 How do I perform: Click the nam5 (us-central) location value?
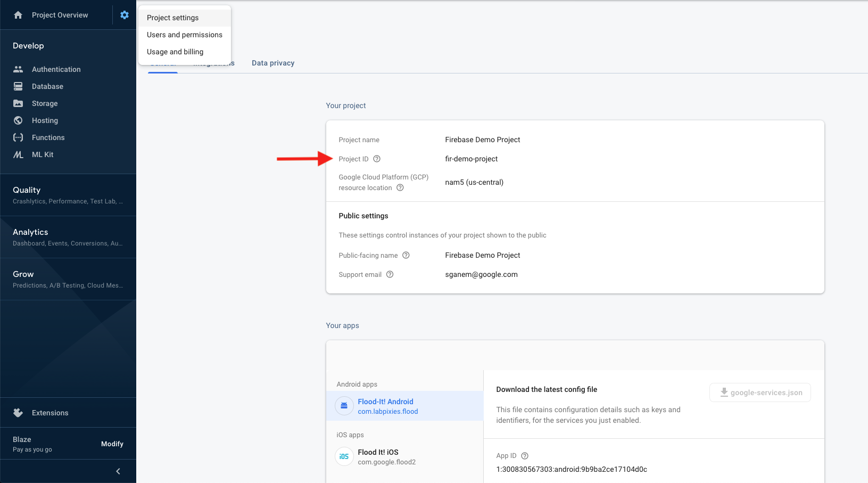pyautogui.click(x=474, y=182)
